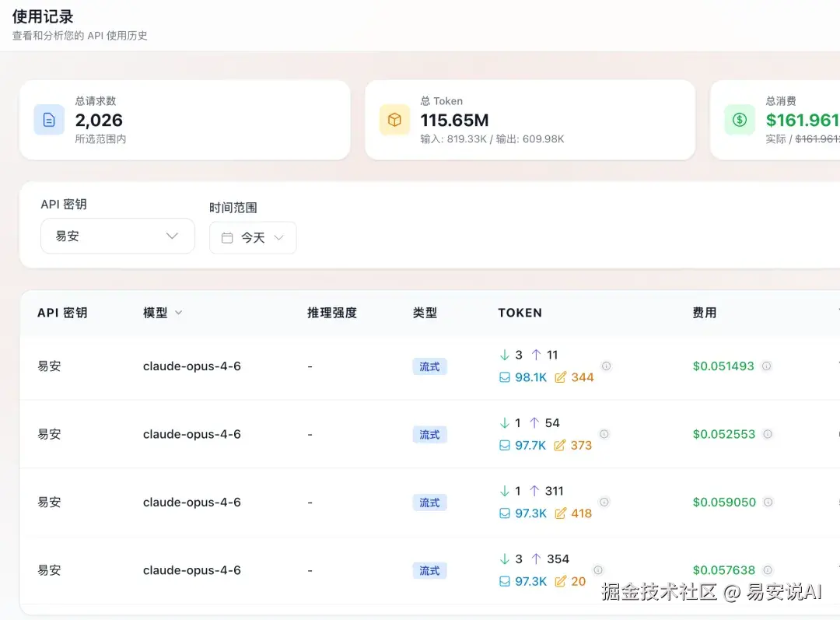Click the sort chevron next to 模型 header
This screenshot has width=840, height=620.
(177, 313)
